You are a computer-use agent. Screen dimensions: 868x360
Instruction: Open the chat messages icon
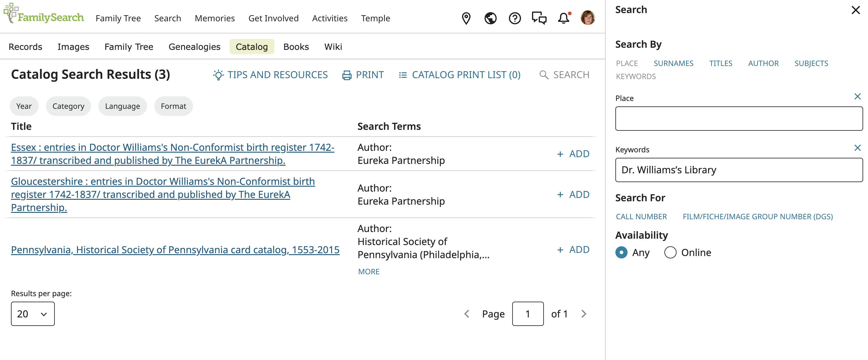pos(539,18)
